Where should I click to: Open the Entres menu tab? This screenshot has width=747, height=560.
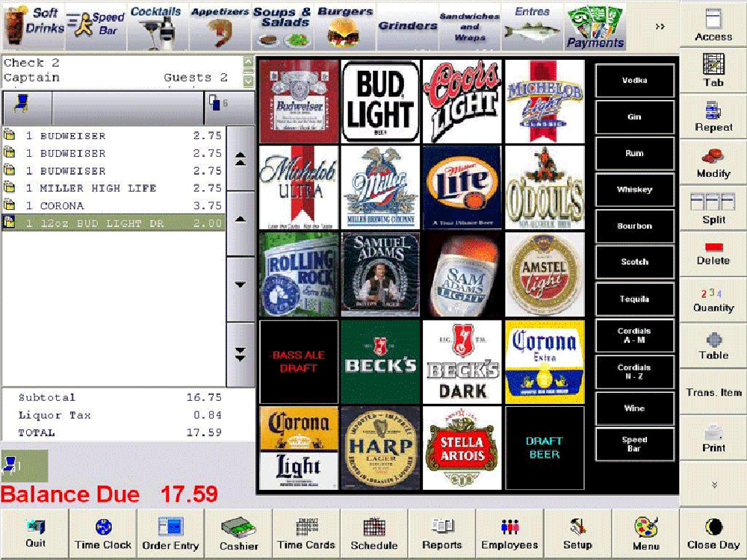coord(532,26)
